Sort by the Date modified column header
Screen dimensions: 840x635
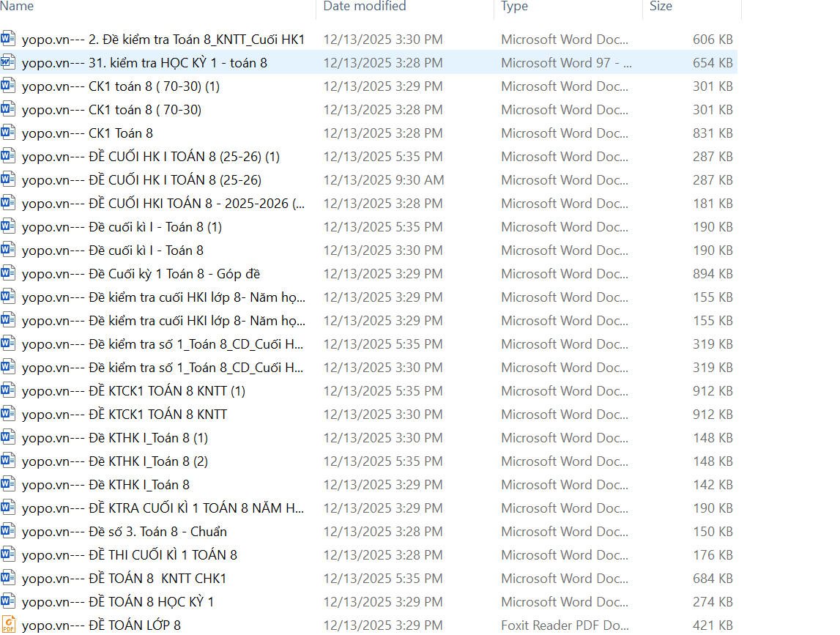coord(365,7)
